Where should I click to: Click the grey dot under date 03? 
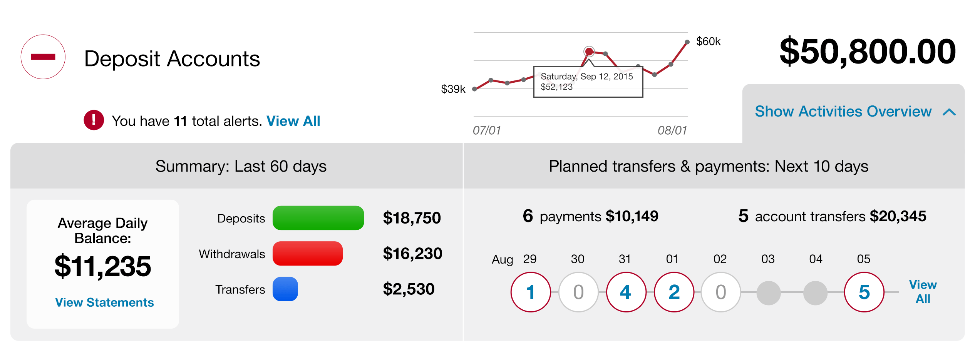[768, 292]
